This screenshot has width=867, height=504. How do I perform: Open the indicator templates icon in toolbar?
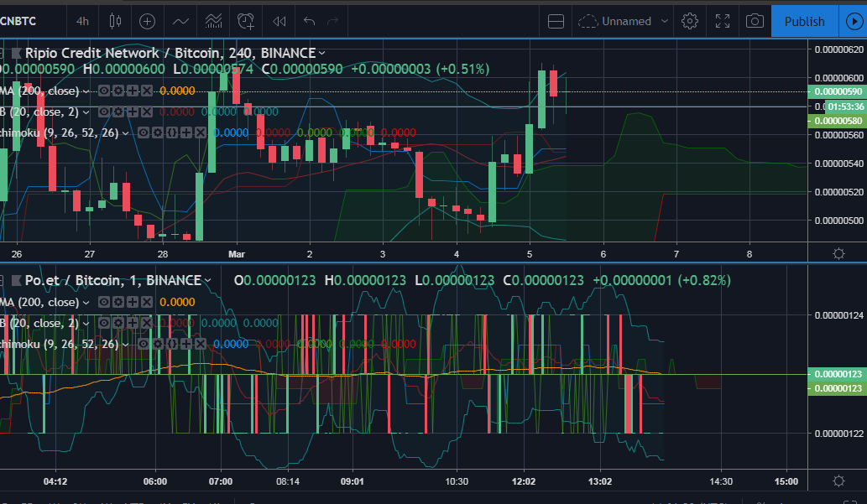213,22
